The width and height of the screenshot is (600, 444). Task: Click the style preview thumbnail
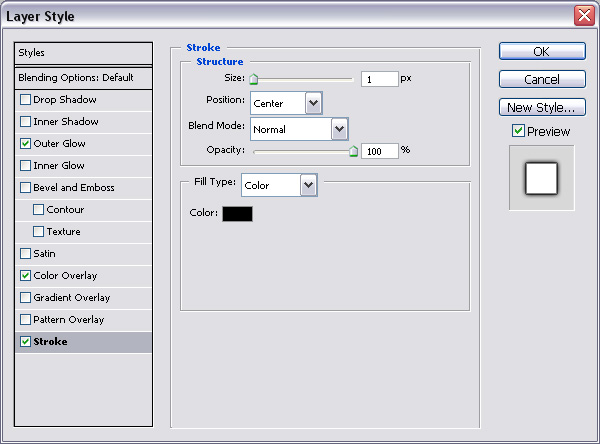point(541,178)
